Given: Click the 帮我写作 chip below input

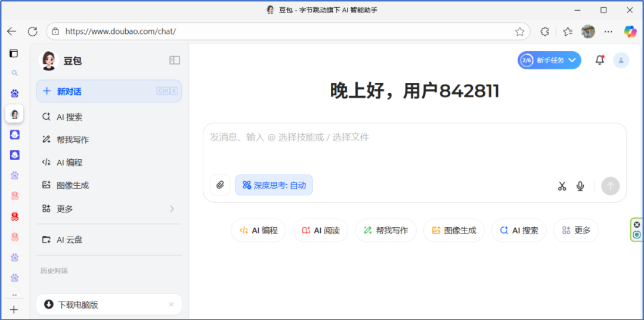Looking at the screenshot, I should click(386, 230).
